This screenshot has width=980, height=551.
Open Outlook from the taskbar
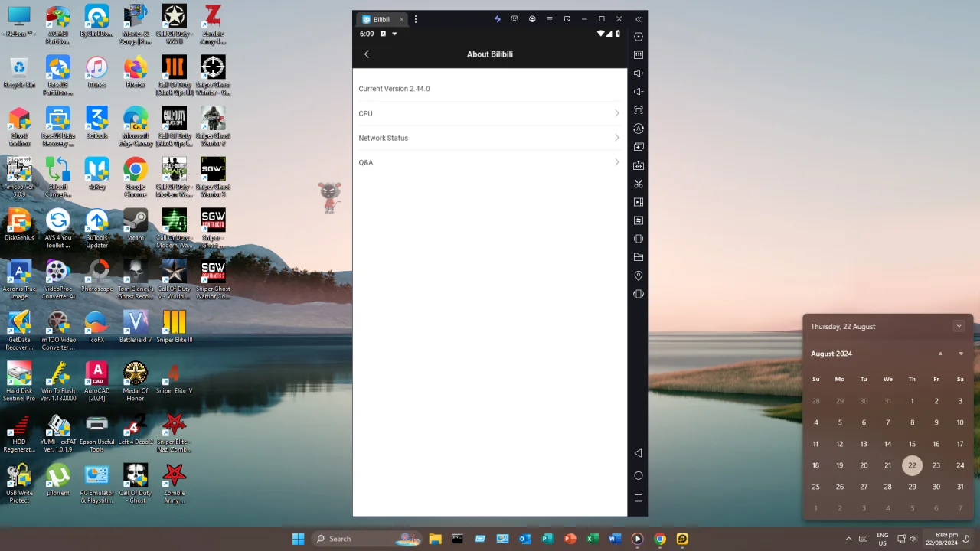[x=524, y=539]
